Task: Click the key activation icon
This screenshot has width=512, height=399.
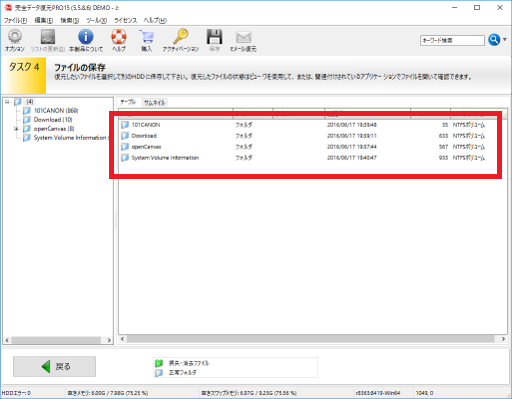Action: click(x=181, y=37)
